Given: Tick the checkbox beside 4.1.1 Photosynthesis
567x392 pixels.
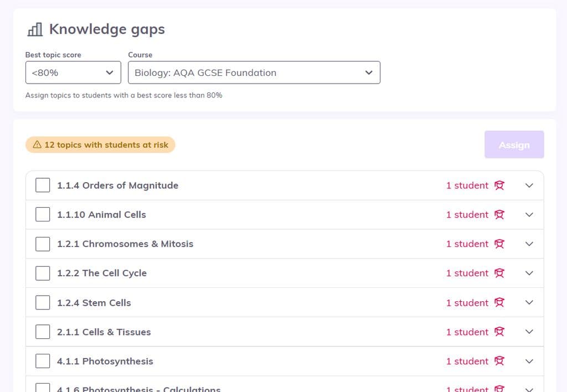Looking at the screenshot, I should coord(43,360).
